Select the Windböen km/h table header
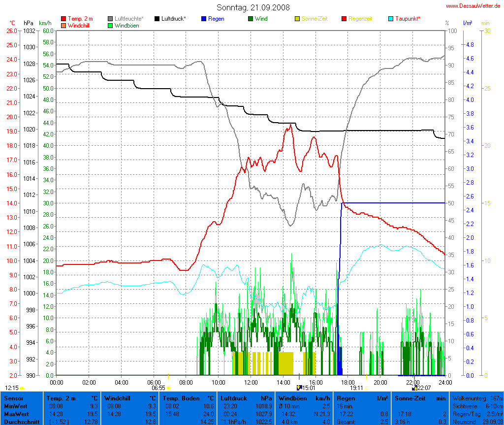 pyautogui.click(x=304, y=398)
